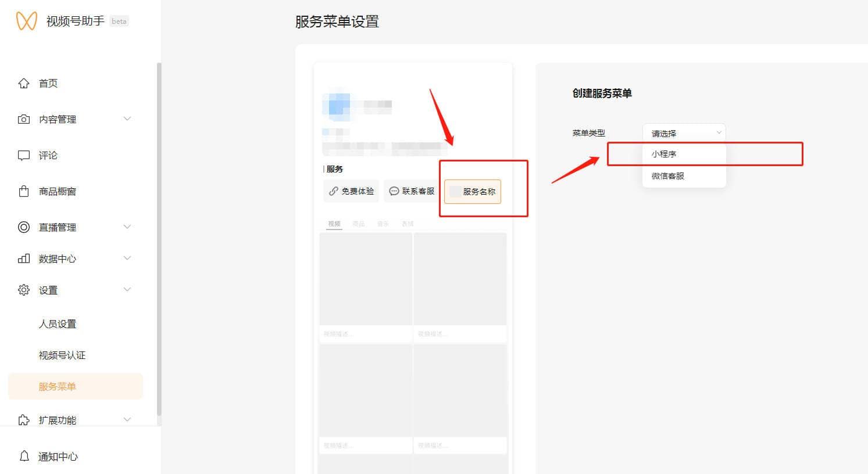Viewport: 868px width, 474px height.
Task: Expand the 内容管理 chevron
Action: click(x=127, y=119)
